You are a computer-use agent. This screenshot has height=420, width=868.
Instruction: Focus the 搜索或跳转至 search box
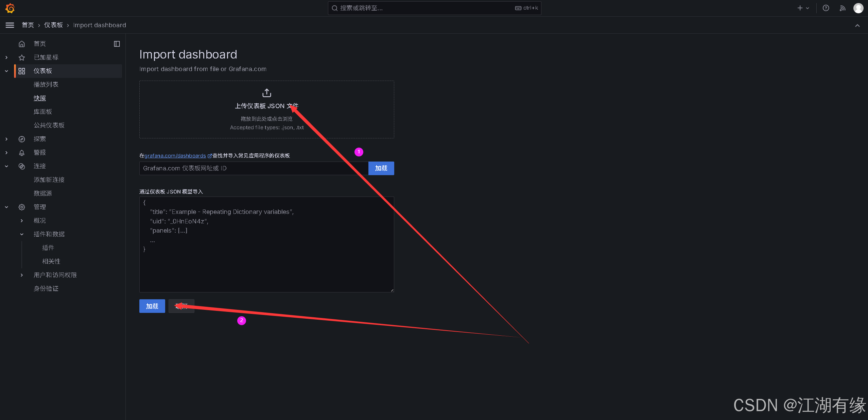coord(434,8)
